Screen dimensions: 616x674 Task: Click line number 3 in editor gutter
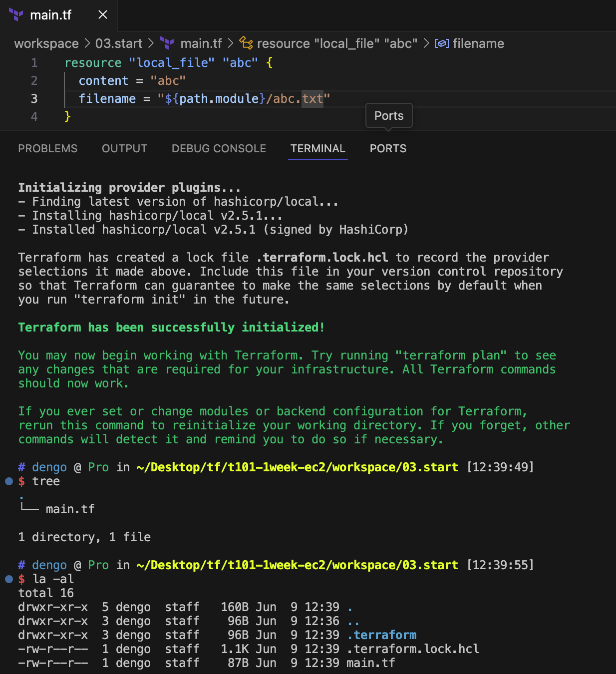34,99
